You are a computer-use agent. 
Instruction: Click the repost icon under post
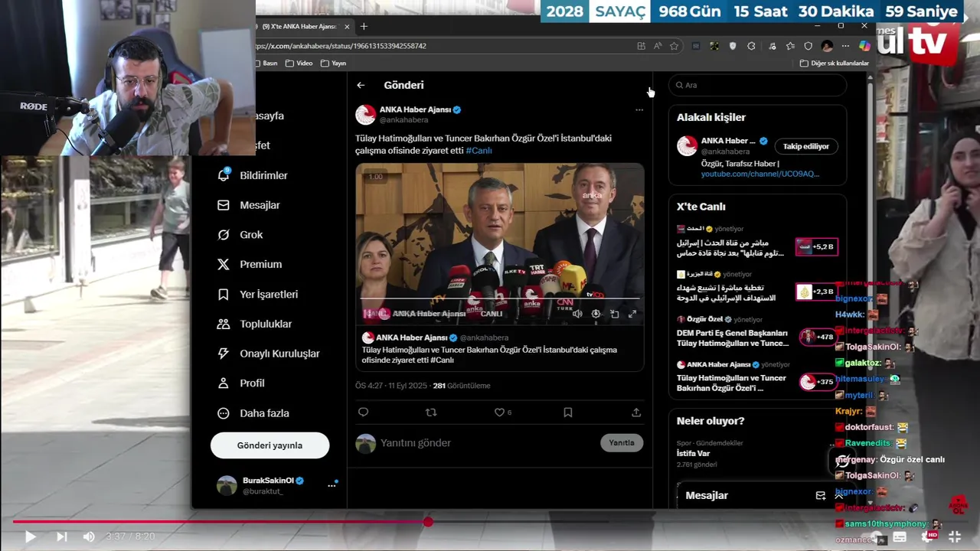coord(431,412)
